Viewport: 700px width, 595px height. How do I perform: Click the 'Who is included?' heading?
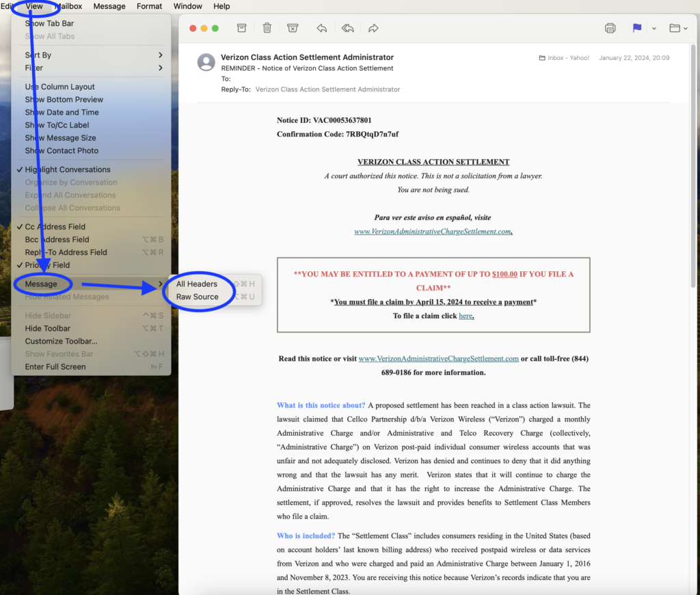pyautogui.click(x=306, y=536)
